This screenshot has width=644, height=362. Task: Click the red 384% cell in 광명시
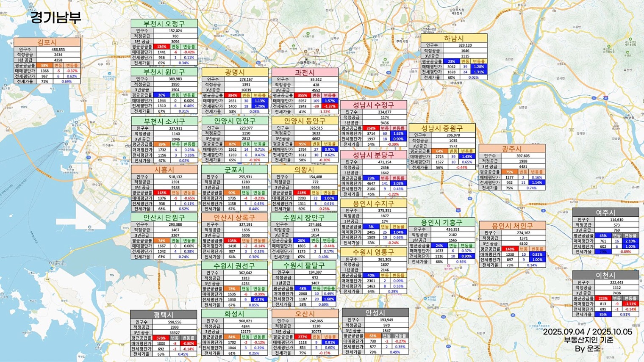tap(233, 96)
